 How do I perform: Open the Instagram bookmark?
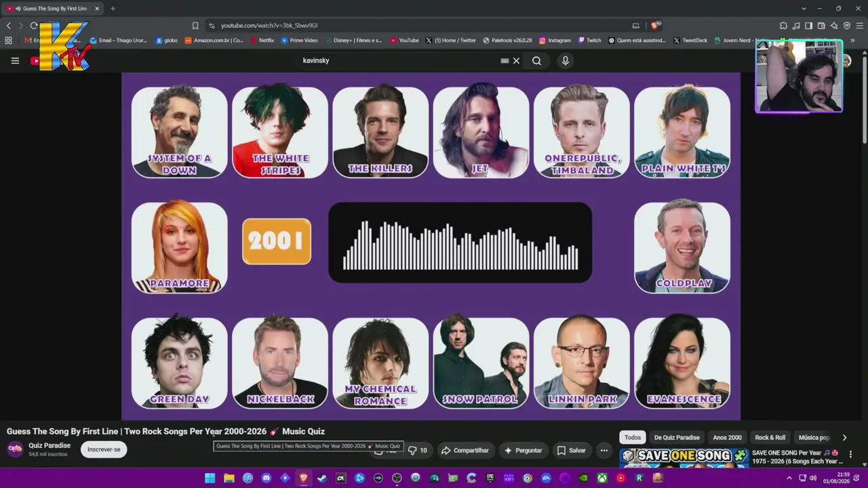pyautogui.click(x=555, y=40)
